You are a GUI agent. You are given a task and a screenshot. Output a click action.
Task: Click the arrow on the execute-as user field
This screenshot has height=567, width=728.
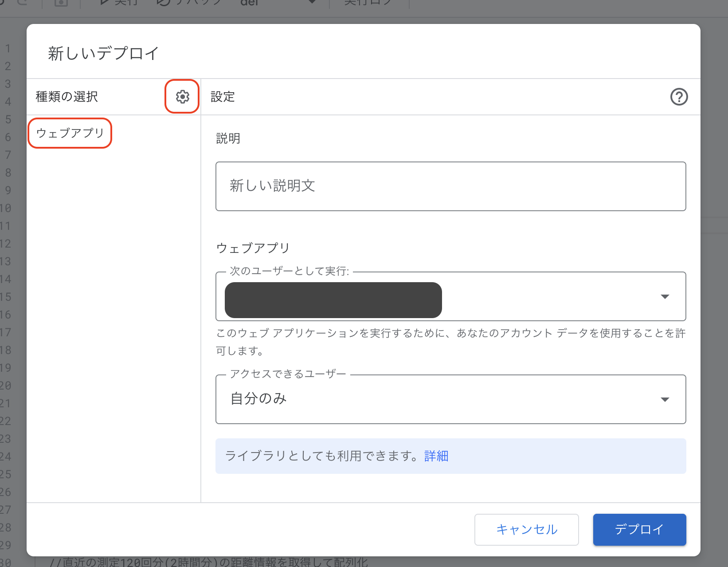pos(665,296)
